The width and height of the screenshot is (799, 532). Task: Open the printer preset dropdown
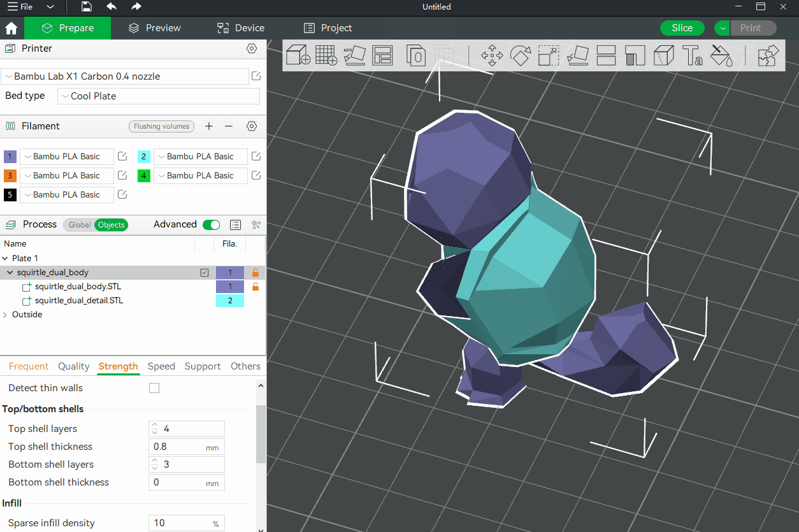coord(125,76)
